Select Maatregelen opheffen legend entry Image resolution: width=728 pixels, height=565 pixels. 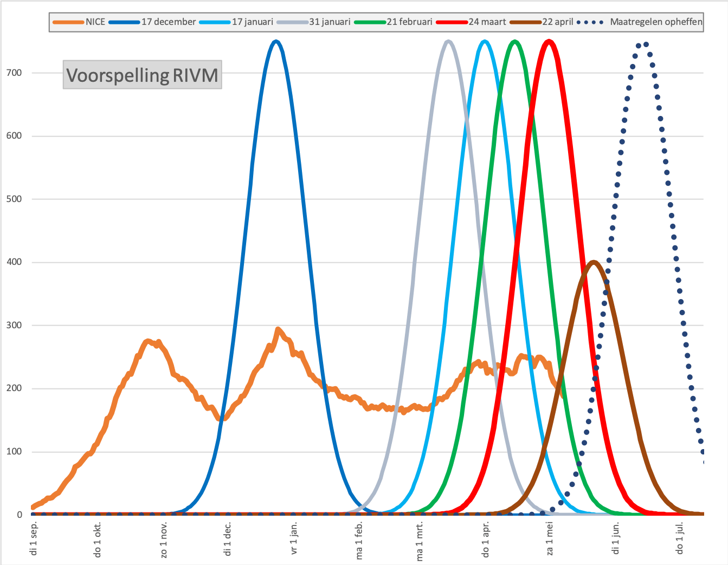point(640,22)
